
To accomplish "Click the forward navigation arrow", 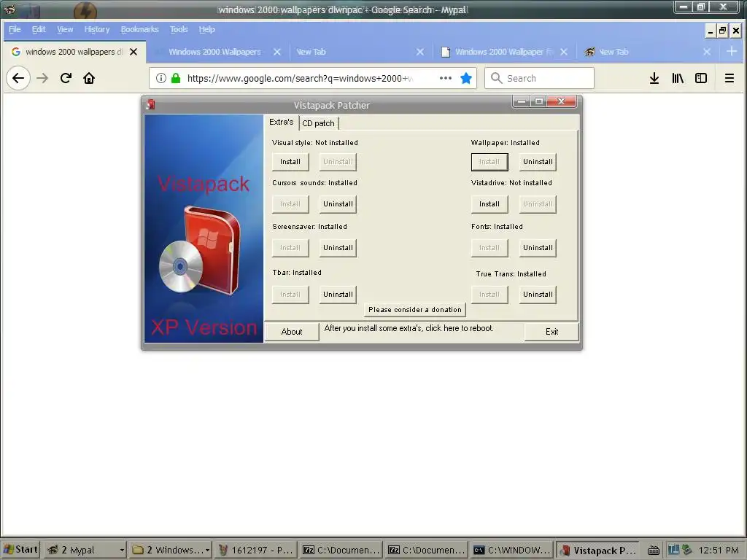I will click(42, 78).
